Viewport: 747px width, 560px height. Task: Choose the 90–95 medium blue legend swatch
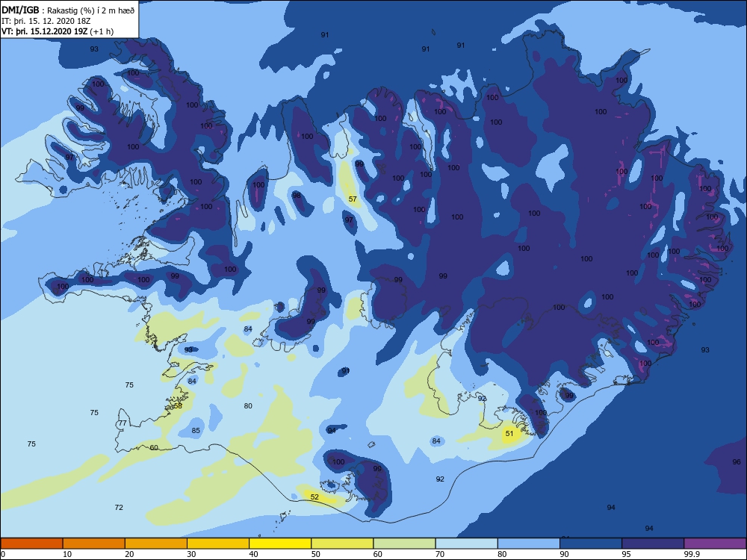[x=591, y=544]
